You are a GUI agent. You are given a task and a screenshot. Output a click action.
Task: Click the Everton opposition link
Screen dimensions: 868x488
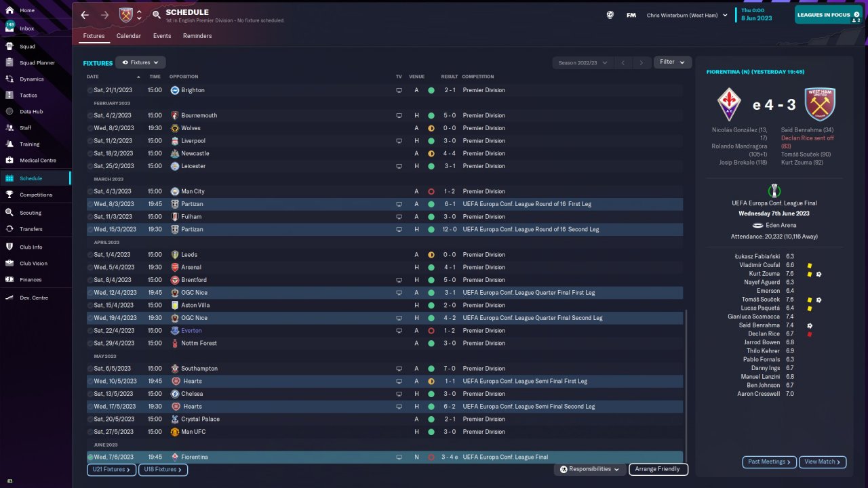pyautogui.click(x=191, y=331)
